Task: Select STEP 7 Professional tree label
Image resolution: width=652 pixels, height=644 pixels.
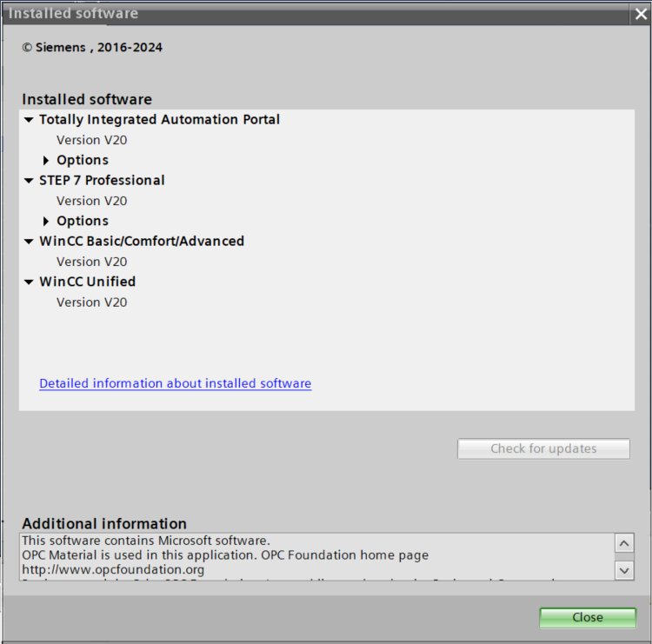Action: 102,181
